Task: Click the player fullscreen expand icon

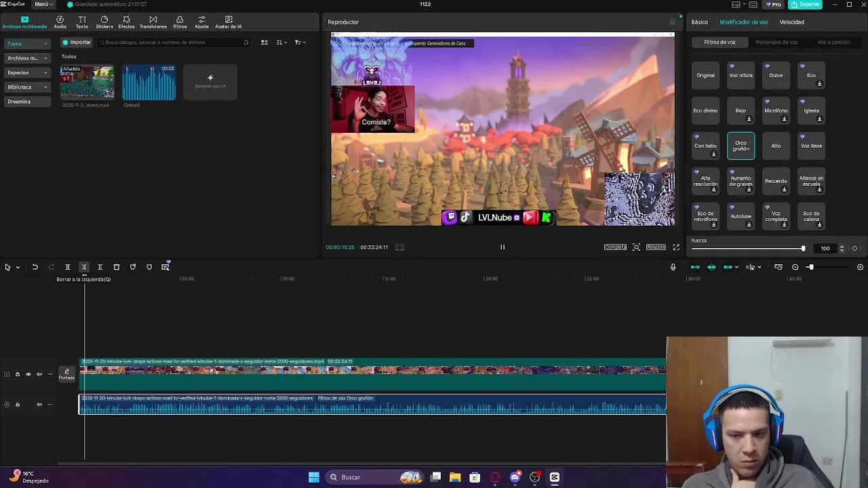Action: 676,247
